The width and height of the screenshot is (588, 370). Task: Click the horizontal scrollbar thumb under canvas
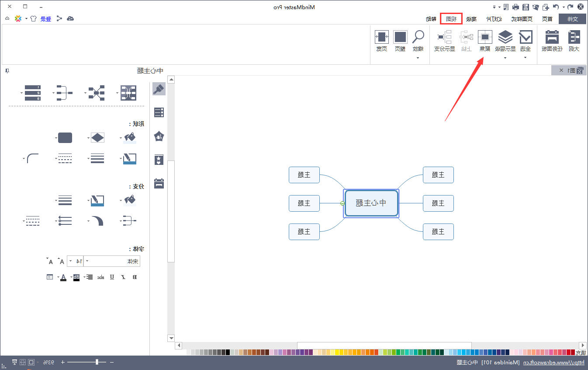[384, 346]
